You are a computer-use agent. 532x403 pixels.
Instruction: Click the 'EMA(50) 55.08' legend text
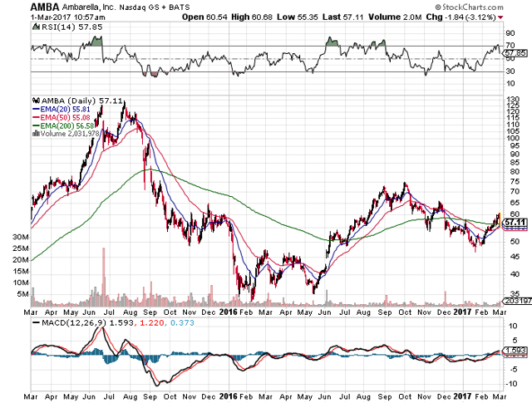65,118
